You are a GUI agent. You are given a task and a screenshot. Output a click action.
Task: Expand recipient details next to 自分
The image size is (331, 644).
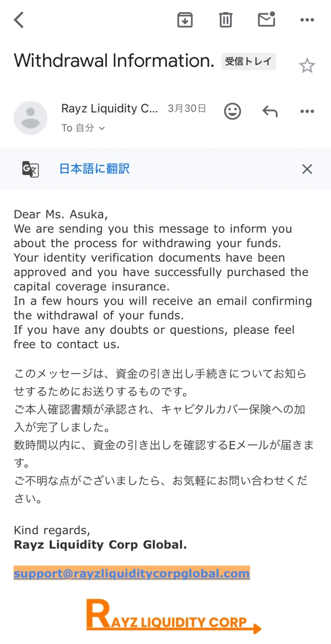101,128
